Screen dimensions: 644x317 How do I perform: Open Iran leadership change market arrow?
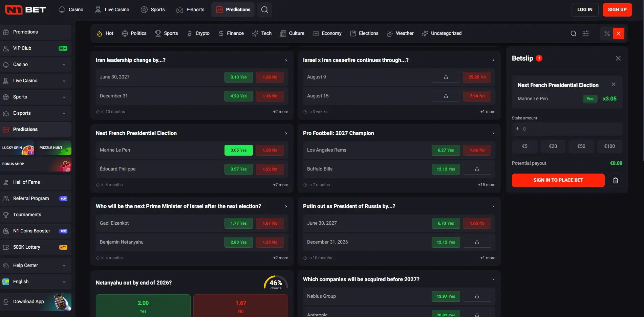[x=286, y=60]
